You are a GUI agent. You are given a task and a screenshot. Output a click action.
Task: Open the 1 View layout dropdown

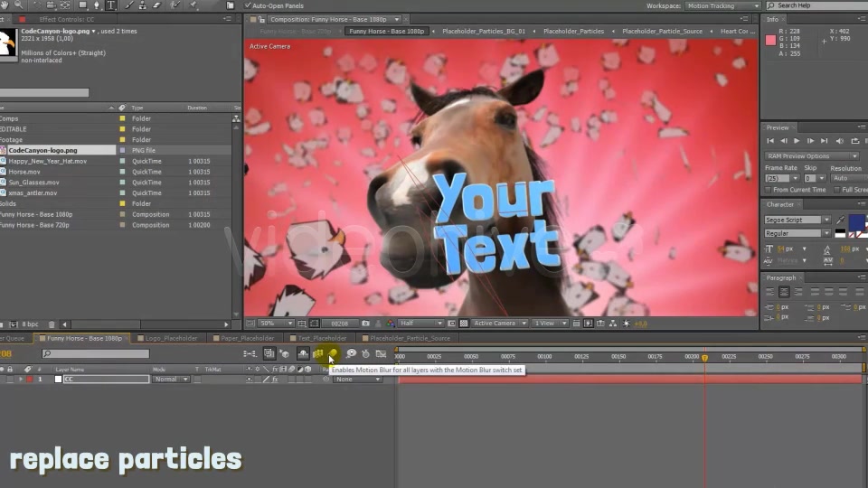550,324
